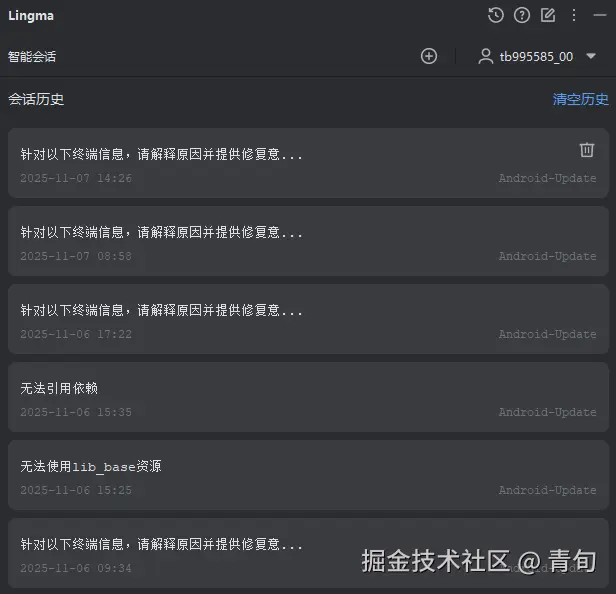Expand the tb995585_00 account dropdown arrow
616x594 pixels.
click(591, 56)
